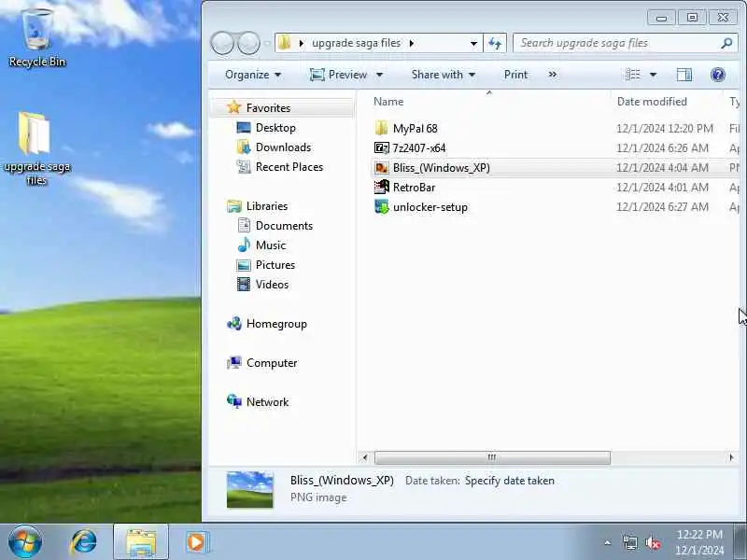Click Print in the toolbar

[515, 75]
